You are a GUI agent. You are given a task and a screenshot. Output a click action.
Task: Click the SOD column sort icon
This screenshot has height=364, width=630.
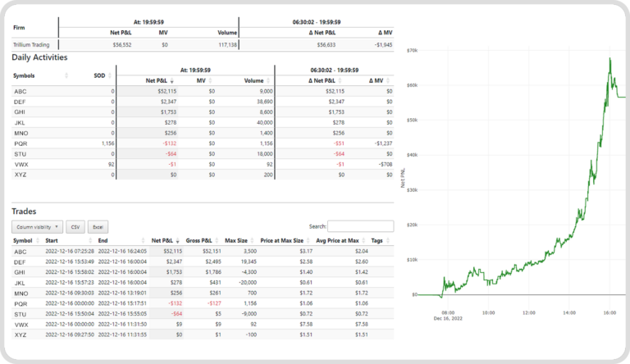tap(110, 75)
